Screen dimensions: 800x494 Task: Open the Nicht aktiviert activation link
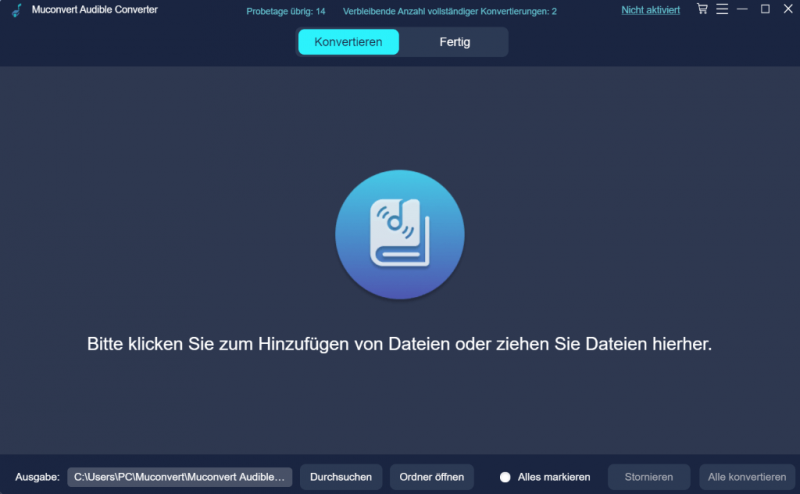pos(651,10)
